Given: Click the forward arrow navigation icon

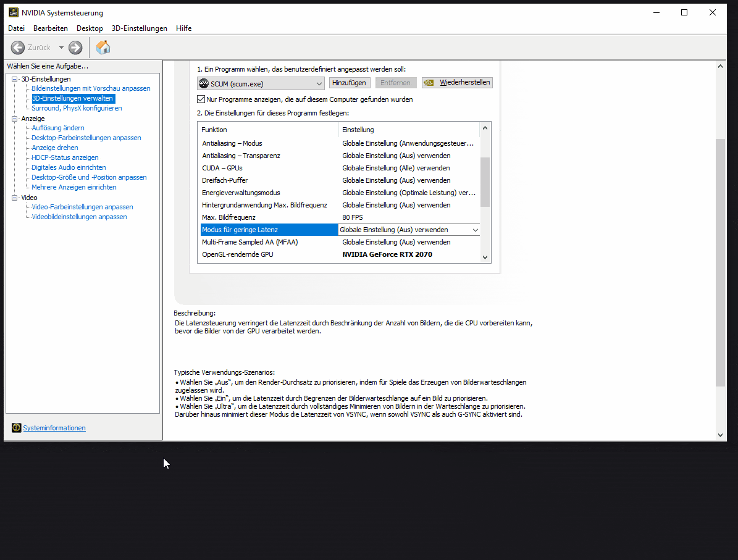Looking at the screenshot, I should pyautogui.click(x=75, y=48).
